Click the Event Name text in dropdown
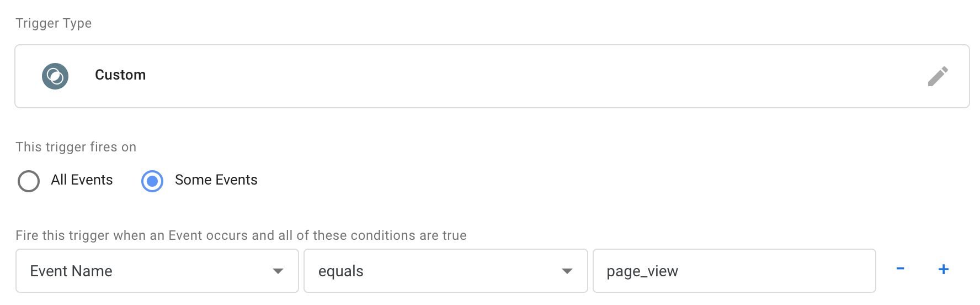 click(x=71, y=271)
